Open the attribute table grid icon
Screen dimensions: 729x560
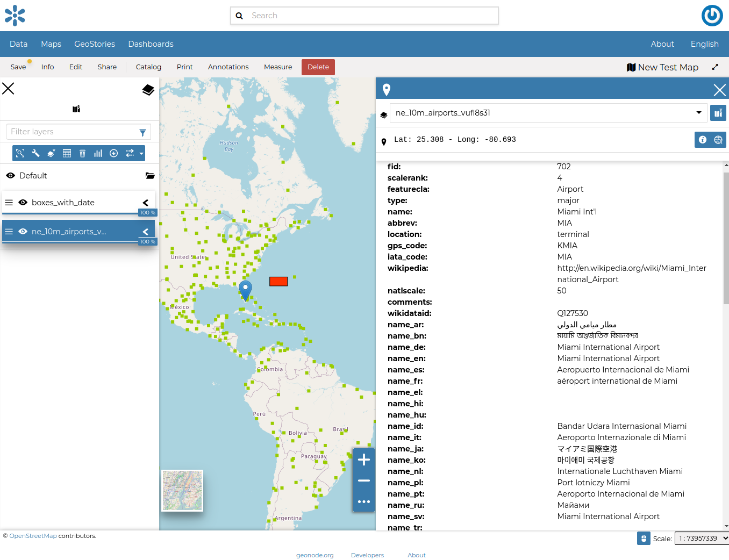67,153
